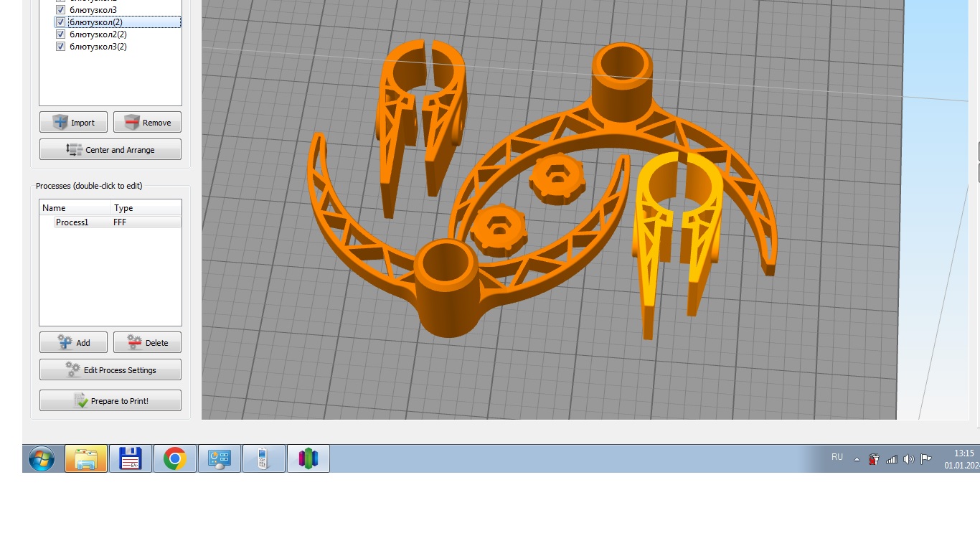This screenshot has height=551, width=980.
Task: Toggle the блютузкол2(2) model checkbox
Action: pyautogui.click(x=61, y=34)
